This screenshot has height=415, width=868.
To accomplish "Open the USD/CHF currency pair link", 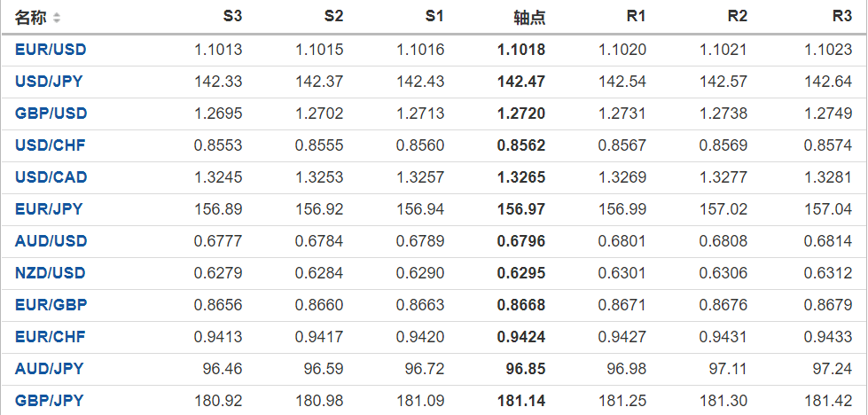I will (x=51, y=145).
